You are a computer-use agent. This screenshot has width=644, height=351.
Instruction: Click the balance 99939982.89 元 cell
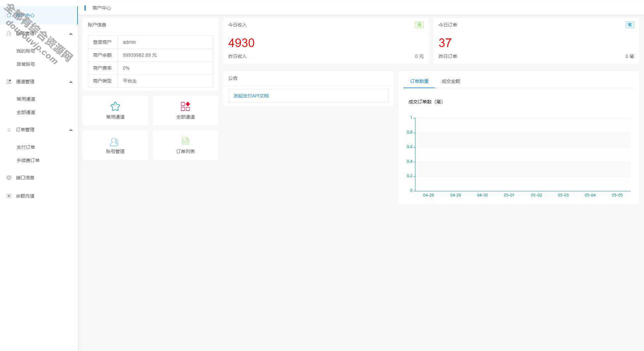(x=165, y=55)
